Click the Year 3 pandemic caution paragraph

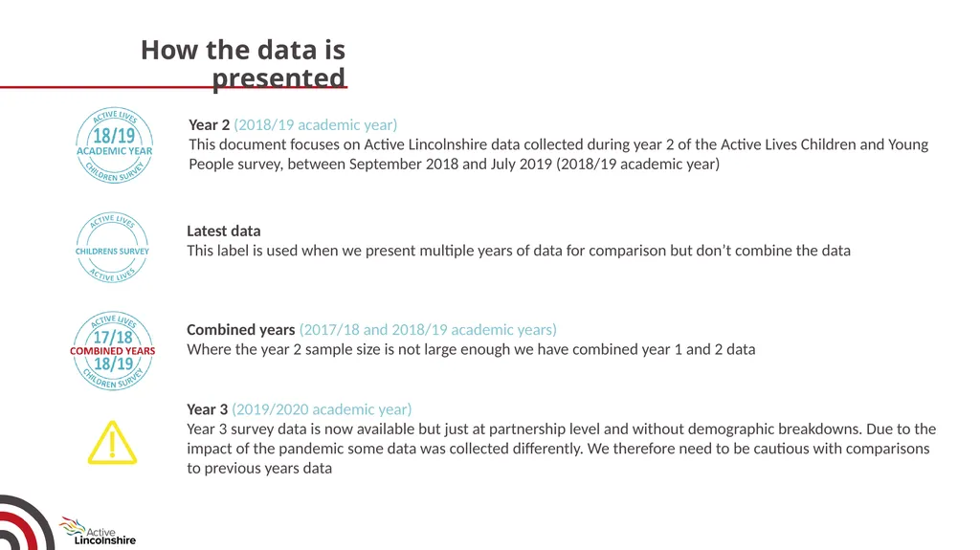click(x=561, y=449)
